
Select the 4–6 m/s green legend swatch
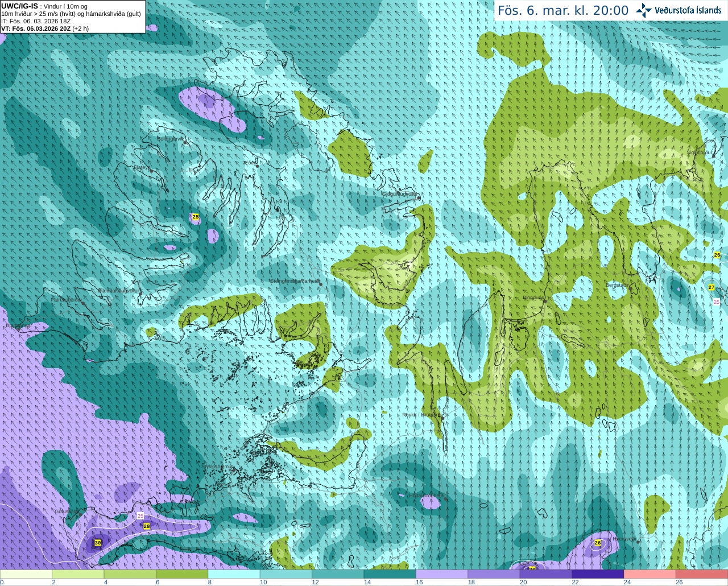click(130, 574)
